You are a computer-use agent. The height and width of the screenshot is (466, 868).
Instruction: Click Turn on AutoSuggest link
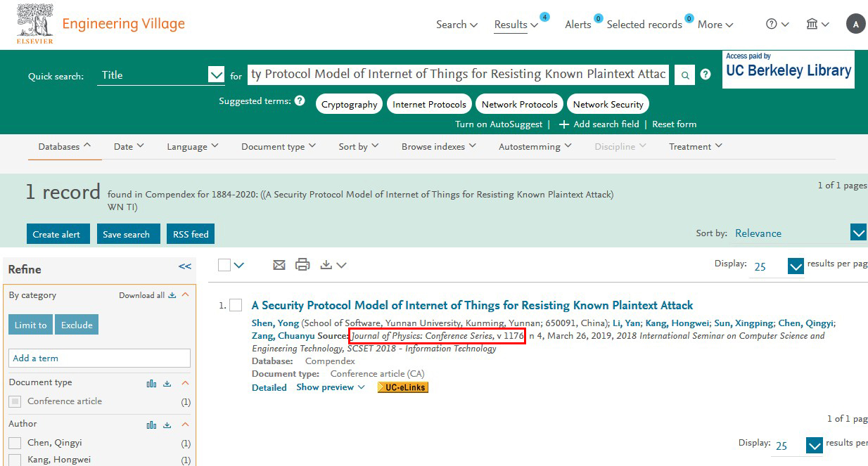point(499,124)
